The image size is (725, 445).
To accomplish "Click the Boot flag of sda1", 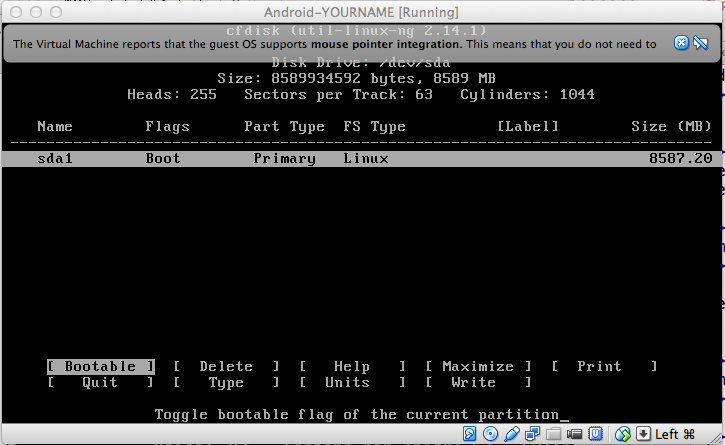I will (163, 159).
